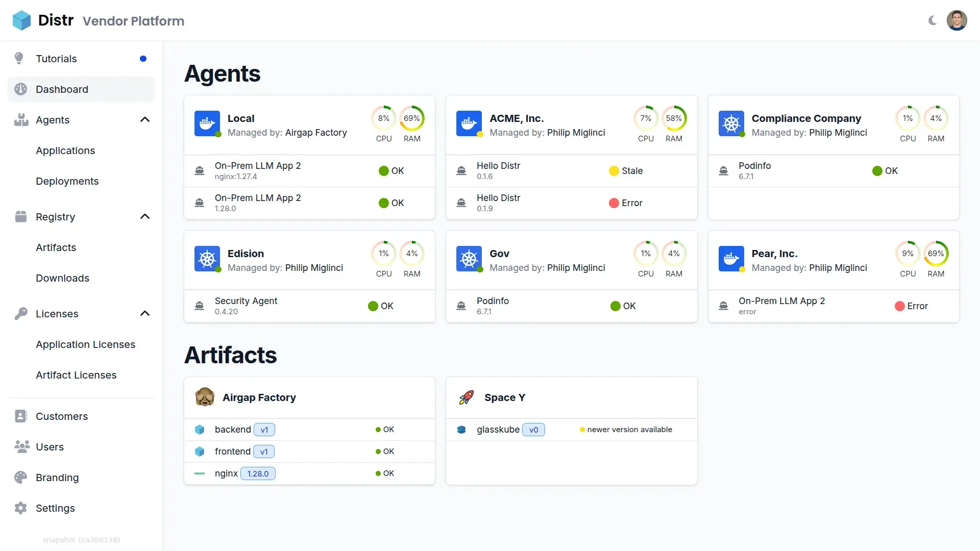Screen dimensions: 980x551
Task: Select the Tutorials lightbulb icon in sidebar
Action: tap(19, 58)
